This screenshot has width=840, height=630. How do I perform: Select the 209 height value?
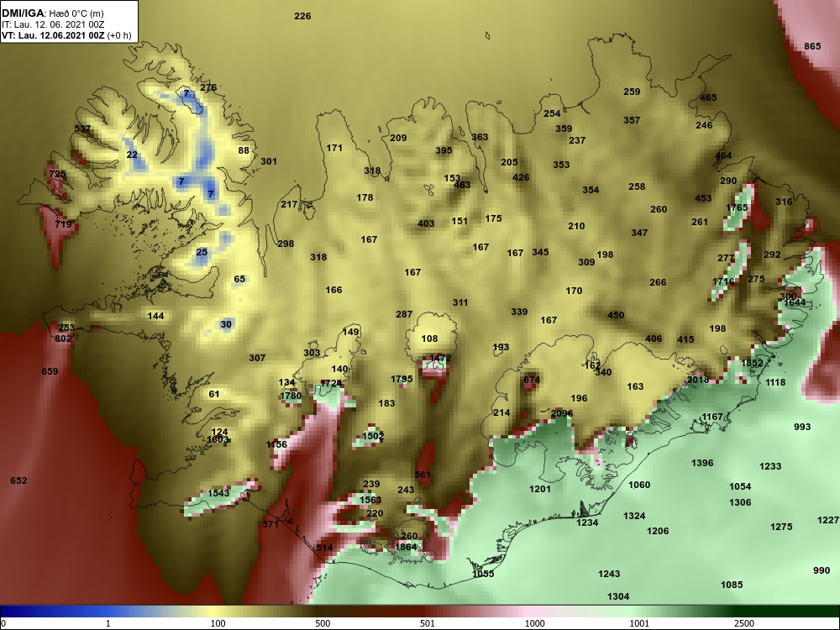pos(398,138)
